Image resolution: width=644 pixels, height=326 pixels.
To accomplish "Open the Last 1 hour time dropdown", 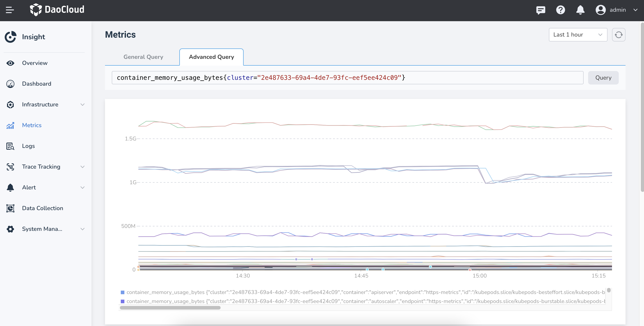I will pyautogui.click(x=578, y=34).
